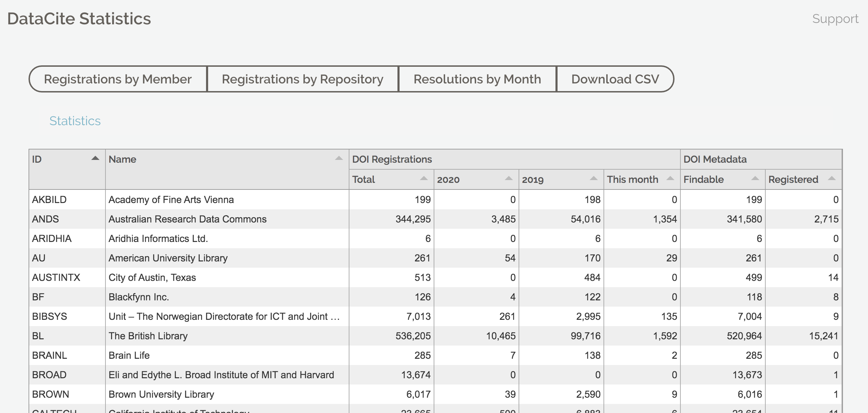Click Registered value 15,241
Image resolution: width=868 pixels, height=413 pixels.
click(x=824, y=336)
